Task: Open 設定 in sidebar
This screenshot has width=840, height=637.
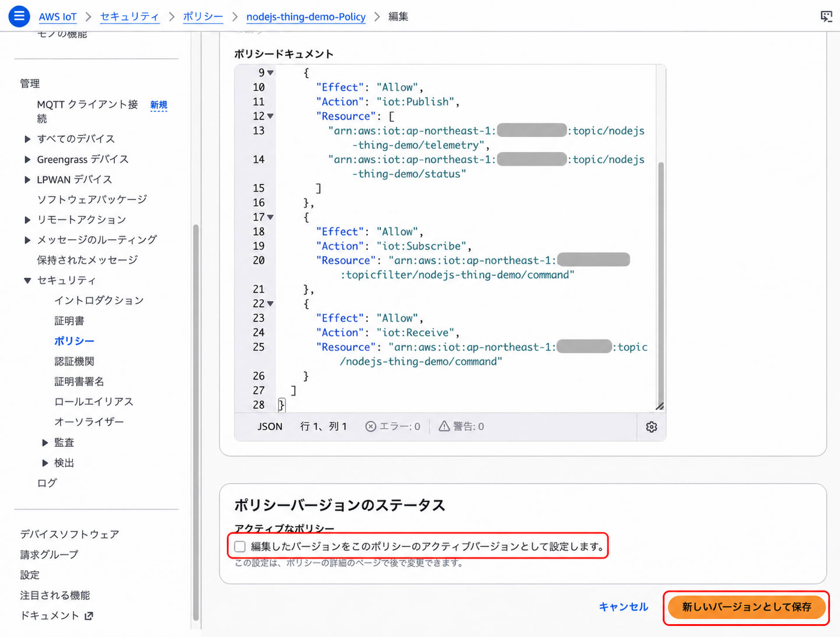Action: (30, 575)
